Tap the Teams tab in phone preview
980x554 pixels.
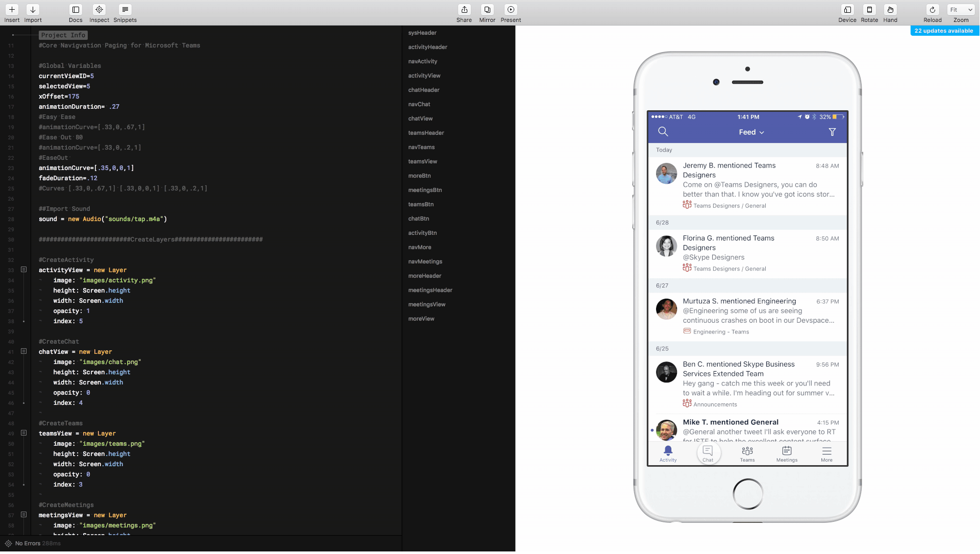pyautogui.click(x=747, y=453)
